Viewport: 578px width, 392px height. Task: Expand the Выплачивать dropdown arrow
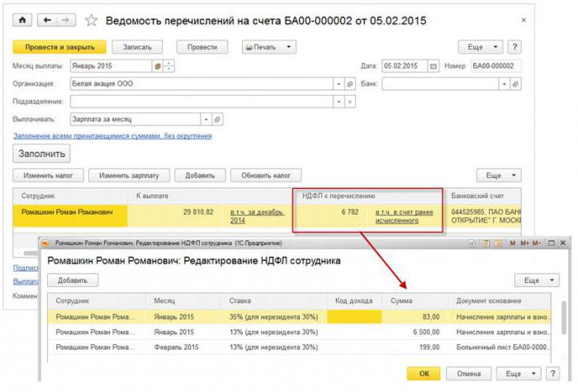tap(205, 119)
